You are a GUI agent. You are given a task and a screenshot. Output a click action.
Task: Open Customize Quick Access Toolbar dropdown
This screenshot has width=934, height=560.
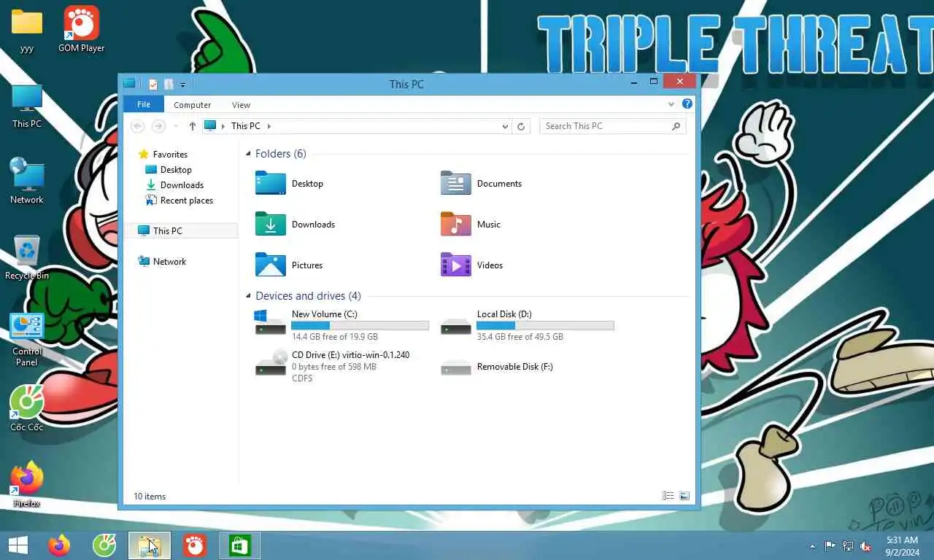click(182, 85)
